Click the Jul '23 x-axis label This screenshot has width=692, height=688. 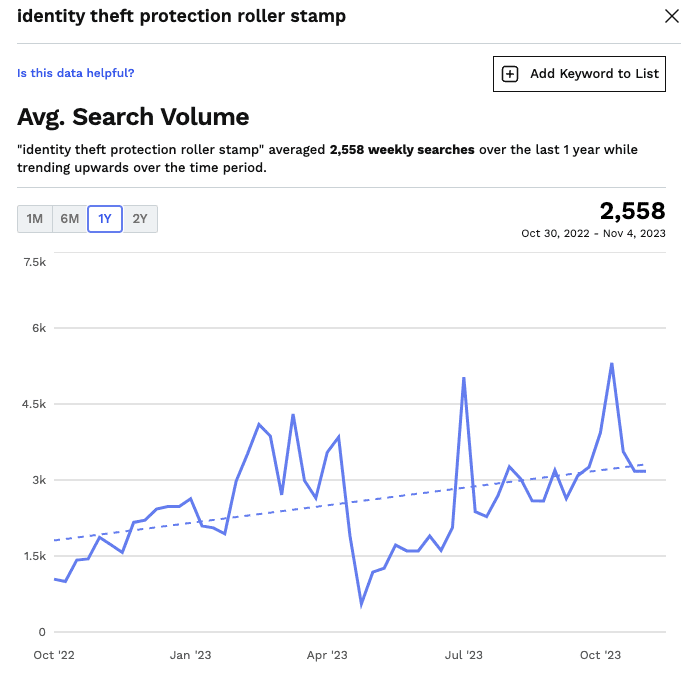(463, 656)
